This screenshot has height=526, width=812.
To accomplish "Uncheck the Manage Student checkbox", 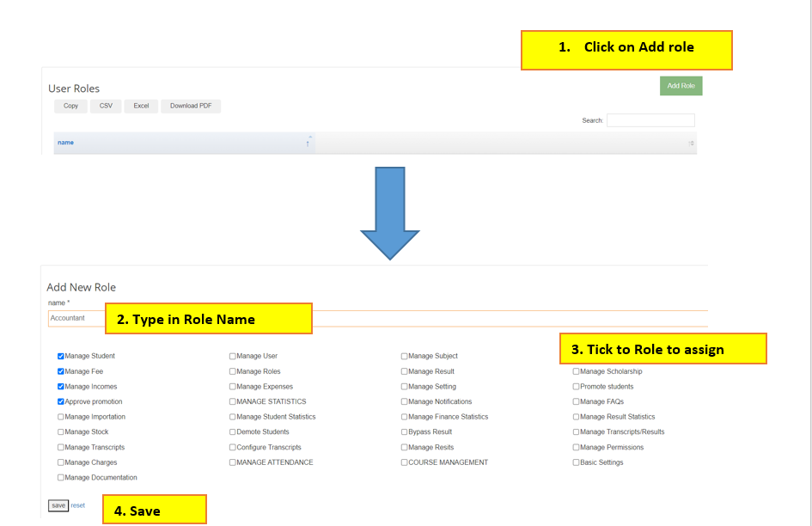I will point(61,356).
